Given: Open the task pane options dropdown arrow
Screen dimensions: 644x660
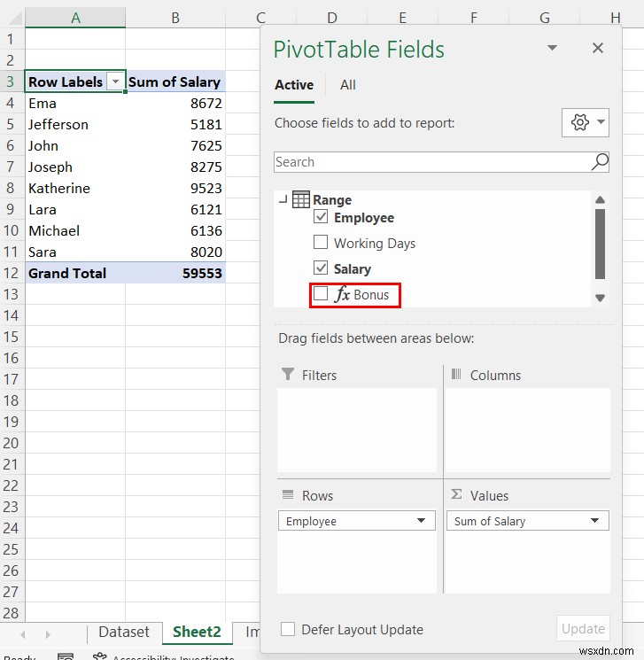Looking at the screenshot, I should pos(552,48).
